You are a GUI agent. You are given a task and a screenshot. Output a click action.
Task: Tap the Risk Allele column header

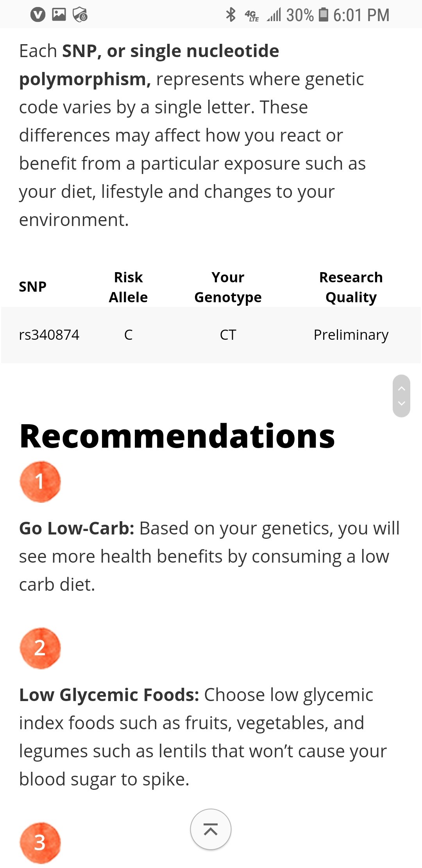128,287
